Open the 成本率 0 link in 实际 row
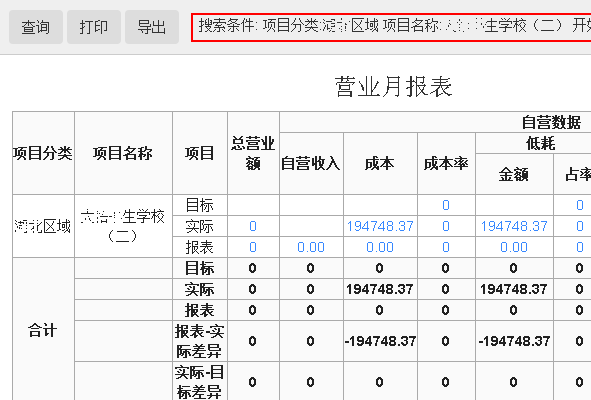The height and width of the screenshot is (400, 591). point(446,226)
